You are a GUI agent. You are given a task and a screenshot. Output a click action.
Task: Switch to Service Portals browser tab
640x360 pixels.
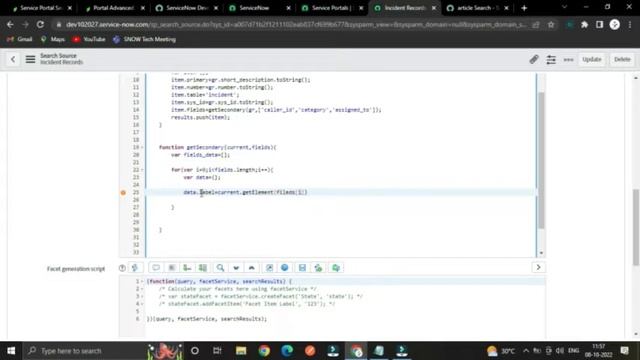pos(332,8)
